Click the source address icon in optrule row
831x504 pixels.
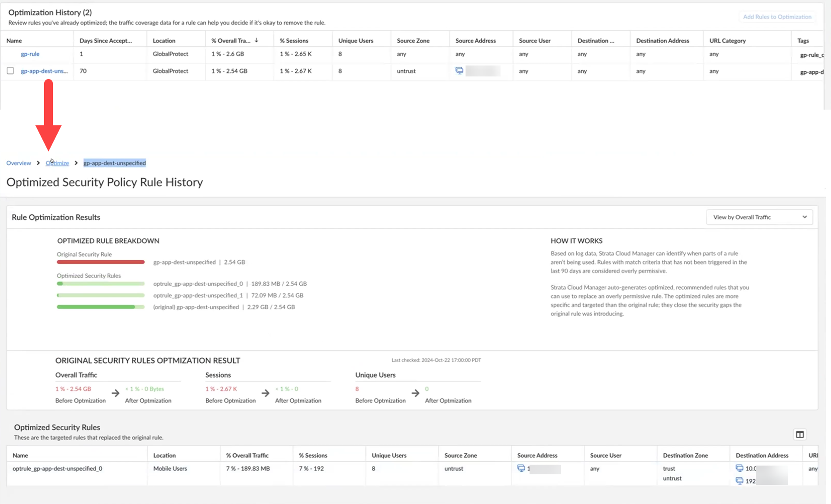521,468
